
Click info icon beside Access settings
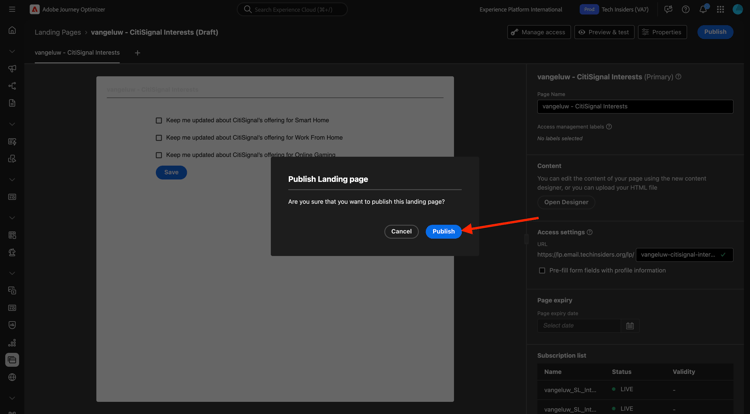click(x=590, y=232)
